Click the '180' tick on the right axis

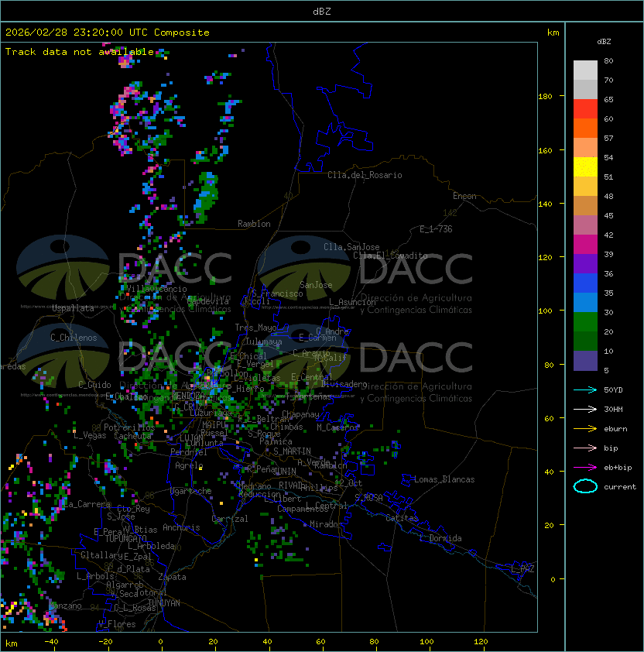[545, 97]
